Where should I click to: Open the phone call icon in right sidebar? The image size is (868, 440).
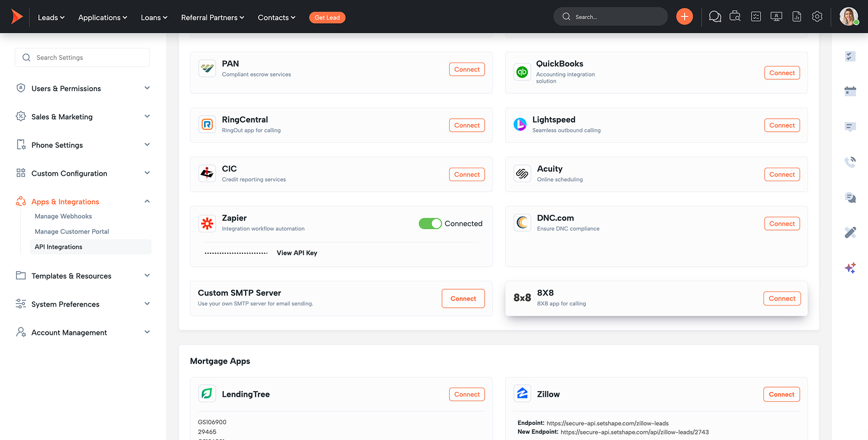[x=850, y=162]
